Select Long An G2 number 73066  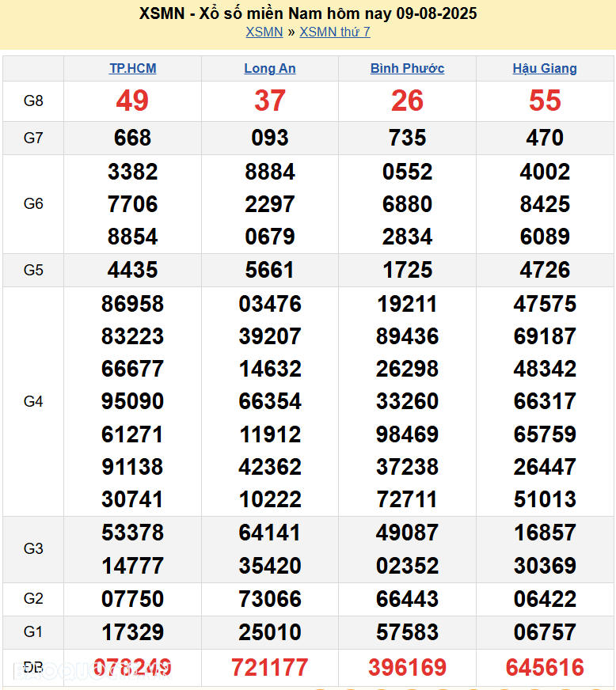click(x=270, y=599)
